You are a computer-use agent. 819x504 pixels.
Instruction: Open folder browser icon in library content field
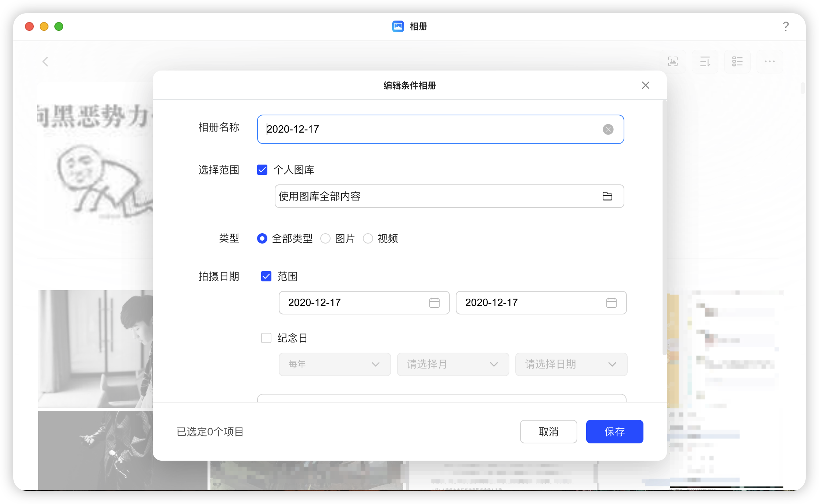pos(607,196)
